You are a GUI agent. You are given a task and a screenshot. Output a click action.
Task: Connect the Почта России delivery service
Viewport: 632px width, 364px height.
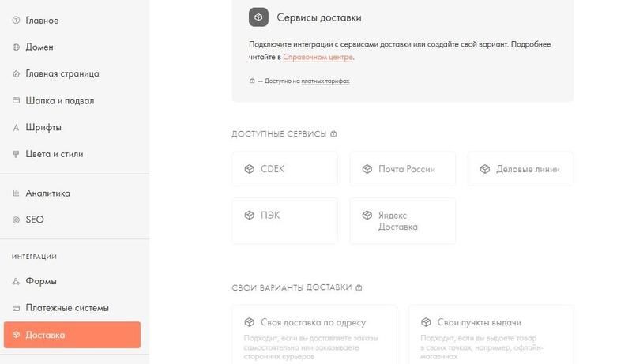click(403, 169)
